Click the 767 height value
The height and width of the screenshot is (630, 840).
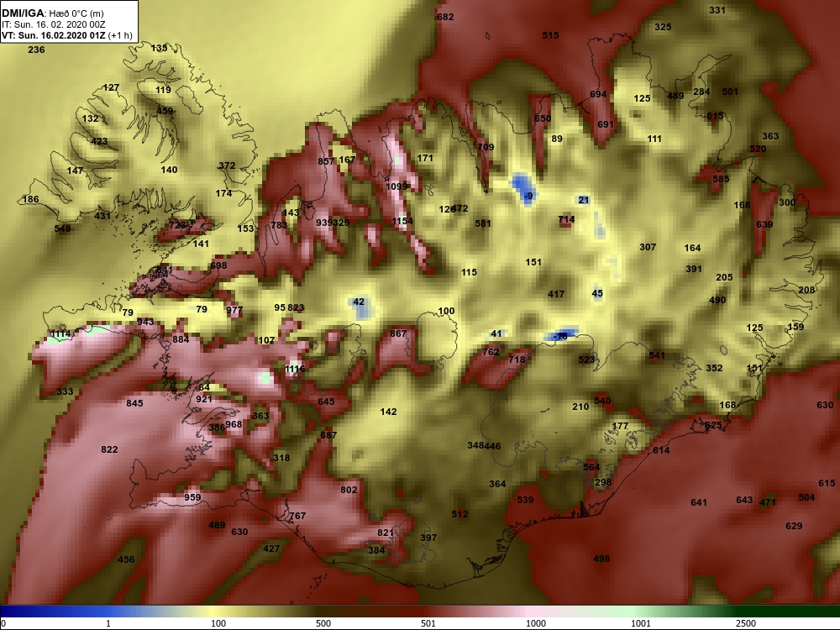click(297, 517)
